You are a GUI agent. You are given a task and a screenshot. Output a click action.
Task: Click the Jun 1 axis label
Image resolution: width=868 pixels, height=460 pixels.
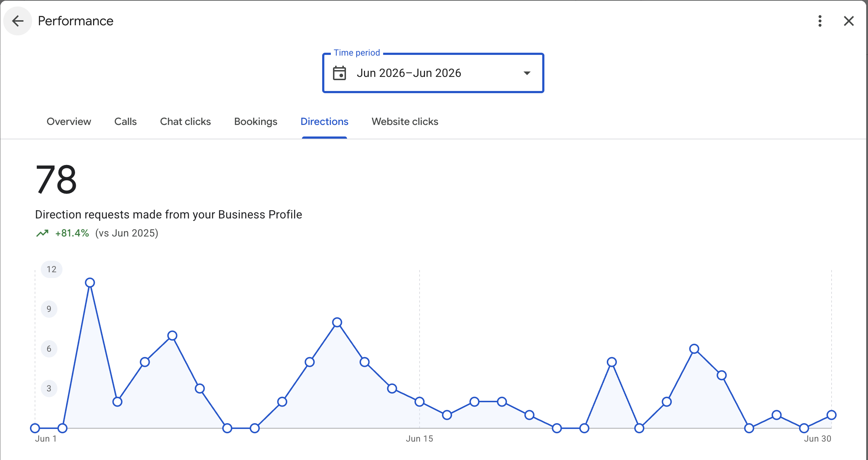coord(46,439)
